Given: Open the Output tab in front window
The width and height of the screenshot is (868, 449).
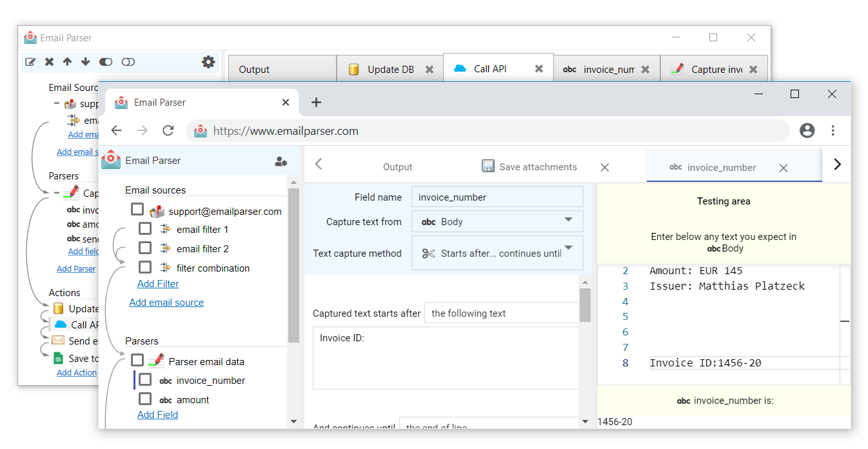Looking at the screenshot, I should (x=397, y=167).
